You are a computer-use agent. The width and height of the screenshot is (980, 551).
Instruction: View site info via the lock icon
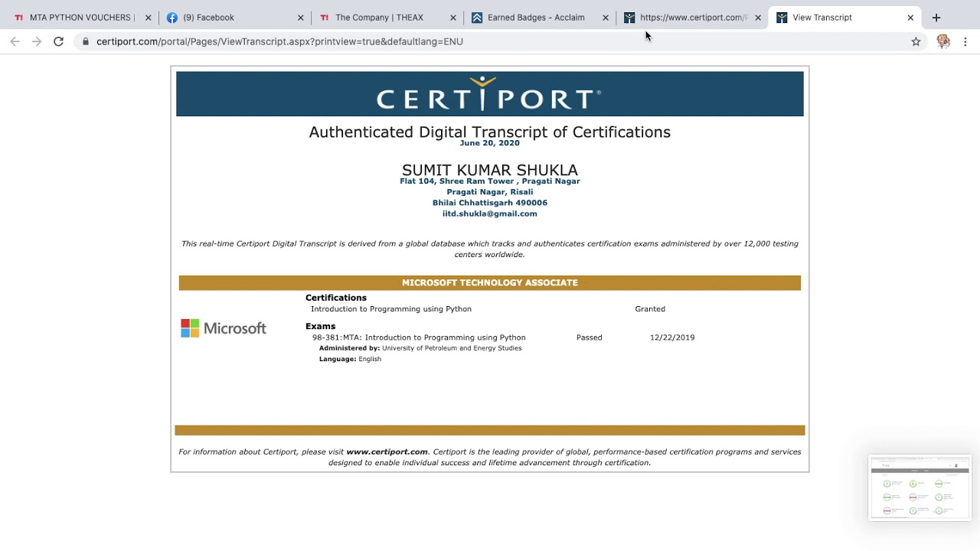click(85, 41)
